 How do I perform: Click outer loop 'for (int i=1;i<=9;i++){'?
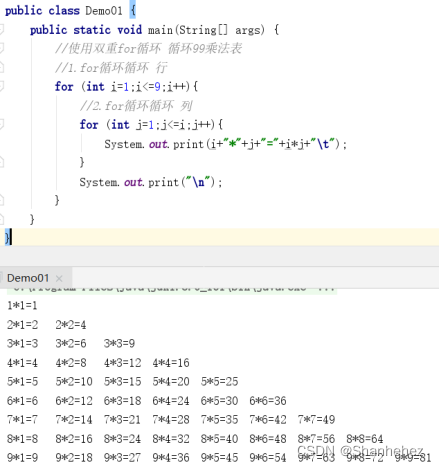point(126,87)
